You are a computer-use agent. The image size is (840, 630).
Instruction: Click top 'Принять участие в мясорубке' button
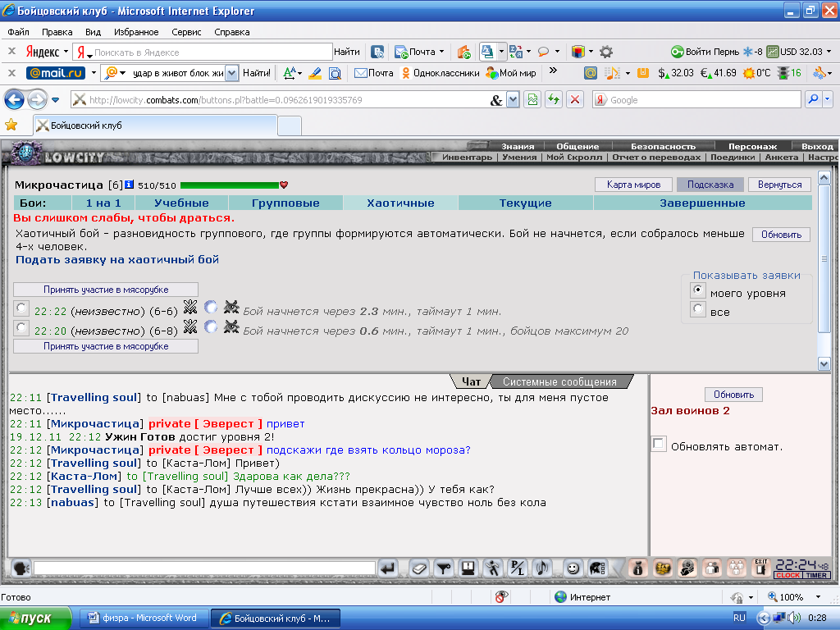[106, 290]
